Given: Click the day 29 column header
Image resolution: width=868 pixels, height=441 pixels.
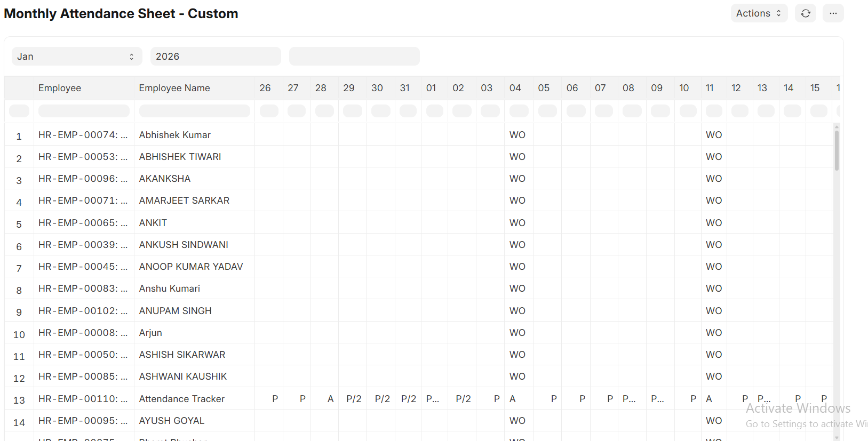Looking at the screenshot, I should (x=349, y=88).
